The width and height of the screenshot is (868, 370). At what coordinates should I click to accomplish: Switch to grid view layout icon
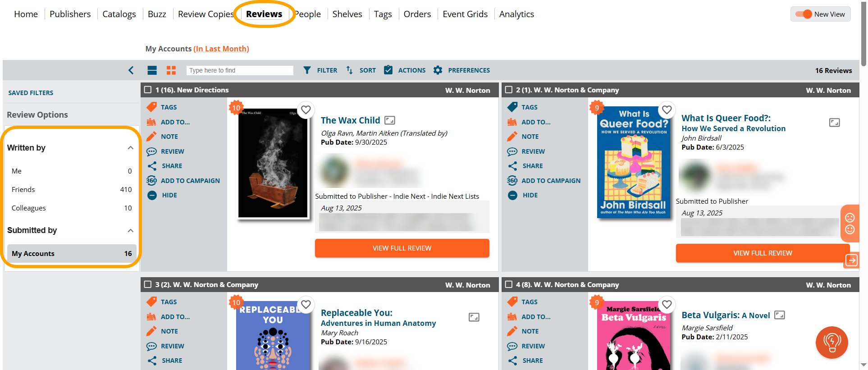(x=171, y=70)
